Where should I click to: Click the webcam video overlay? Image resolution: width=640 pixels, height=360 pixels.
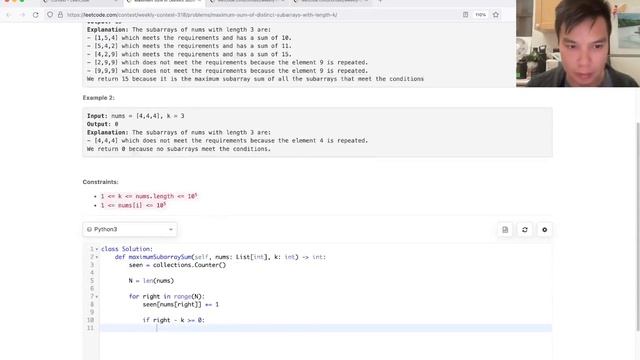[578, 43]
